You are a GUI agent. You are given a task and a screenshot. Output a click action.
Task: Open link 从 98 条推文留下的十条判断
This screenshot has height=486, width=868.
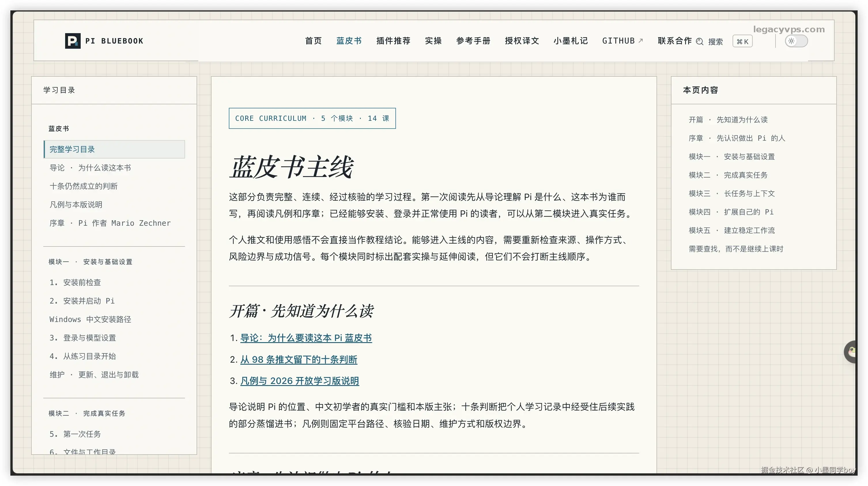click(299, 359)
